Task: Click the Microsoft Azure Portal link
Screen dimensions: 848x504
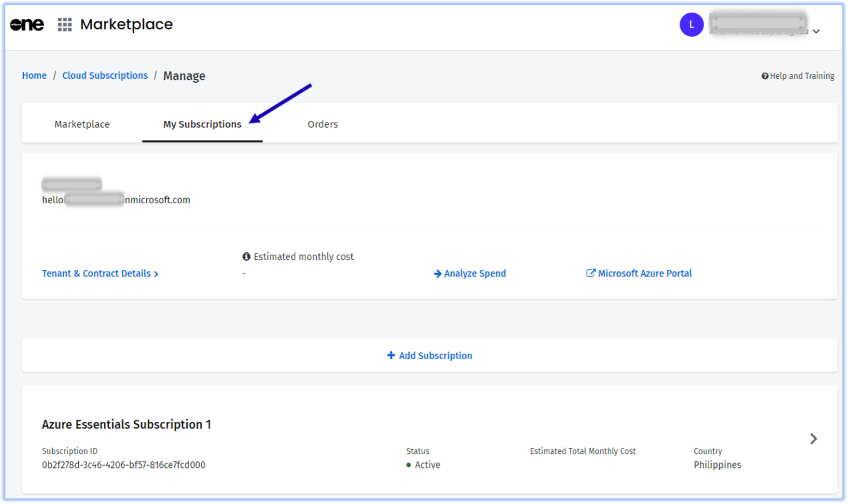Action: 644,274
